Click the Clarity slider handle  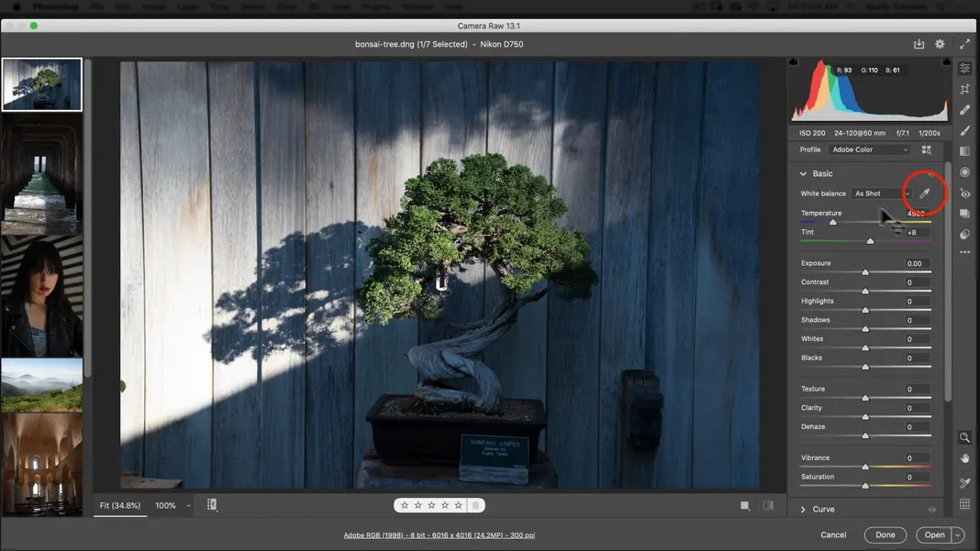865,416
